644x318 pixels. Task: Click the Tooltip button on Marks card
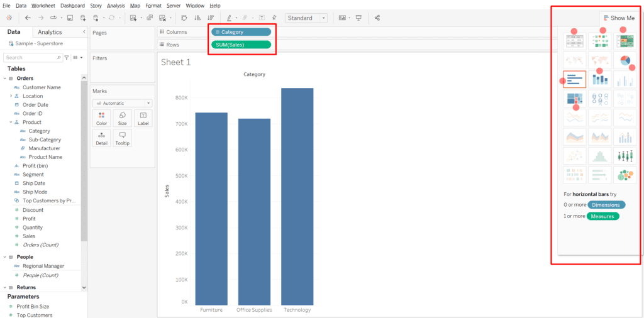pos(123,138)
